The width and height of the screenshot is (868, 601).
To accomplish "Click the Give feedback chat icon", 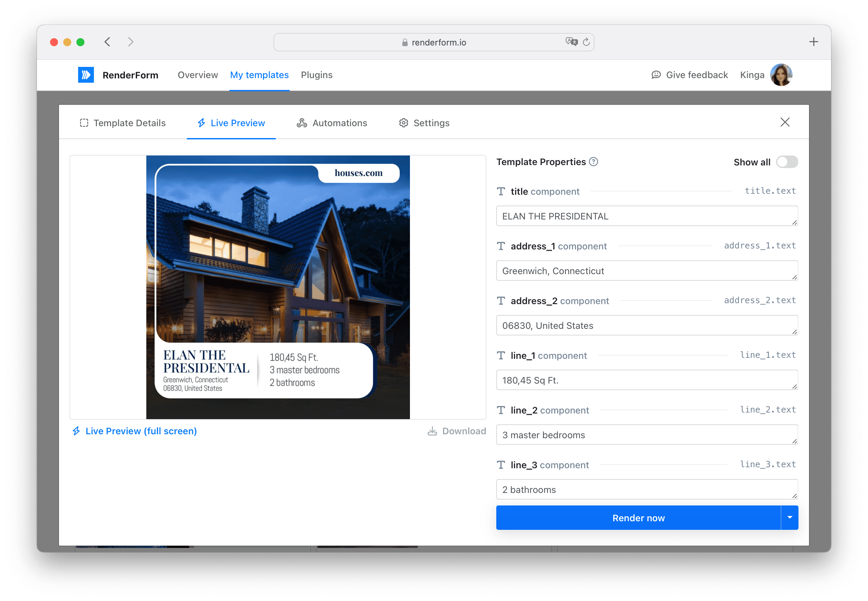I will click(x=656, y=74).
